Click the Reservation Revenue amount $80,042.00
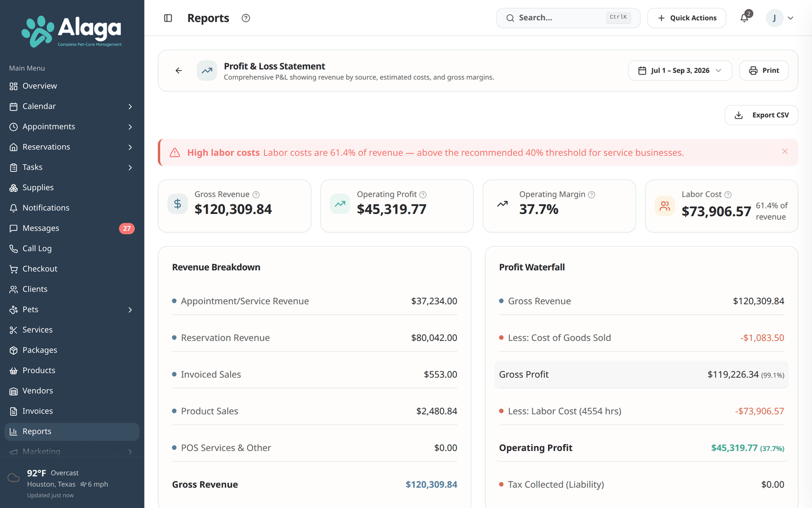The width and height of the screenshot is (812, 508). (434, 338)
